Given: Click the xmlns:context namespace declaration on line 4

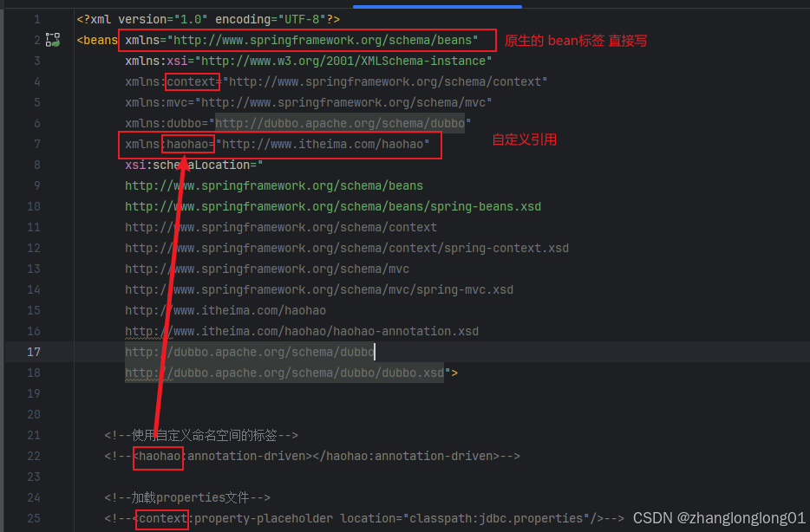Looking at the screenshot, I should point(336,81).
